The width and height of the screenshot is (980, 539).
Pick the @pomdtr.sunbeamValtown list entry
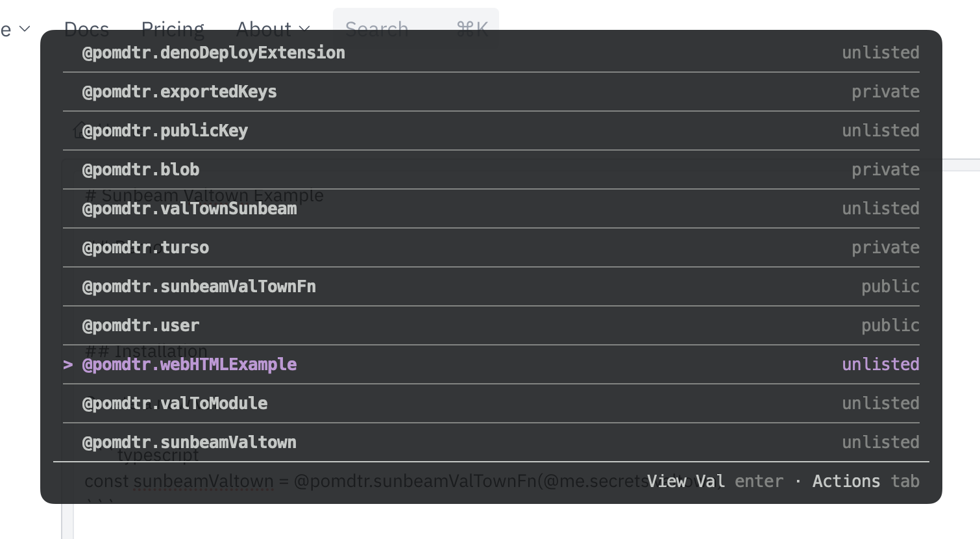click(x=491, y=442)
